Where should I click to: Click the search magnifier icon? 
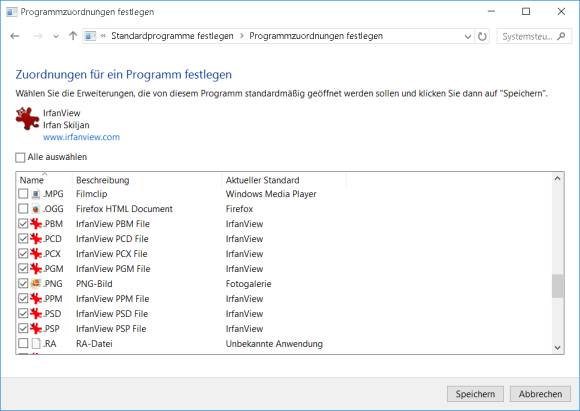561,36
